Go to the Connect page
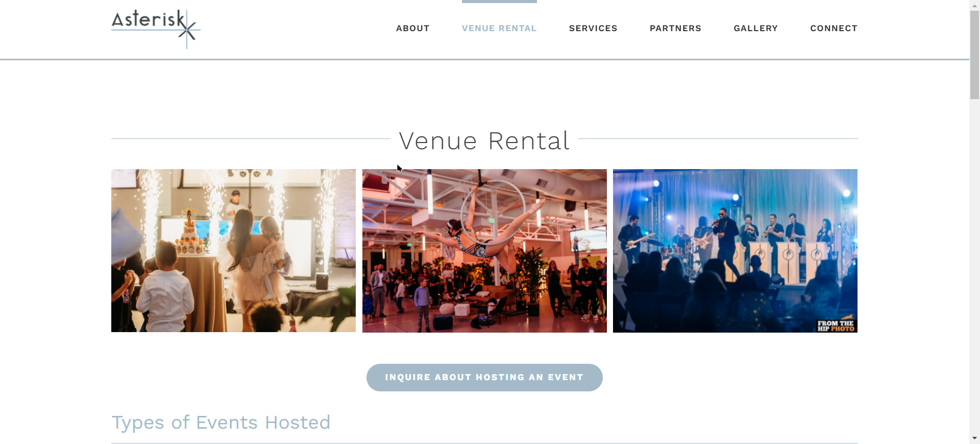Viewport: 980px width, 444px height. click(x=834, y=29)
